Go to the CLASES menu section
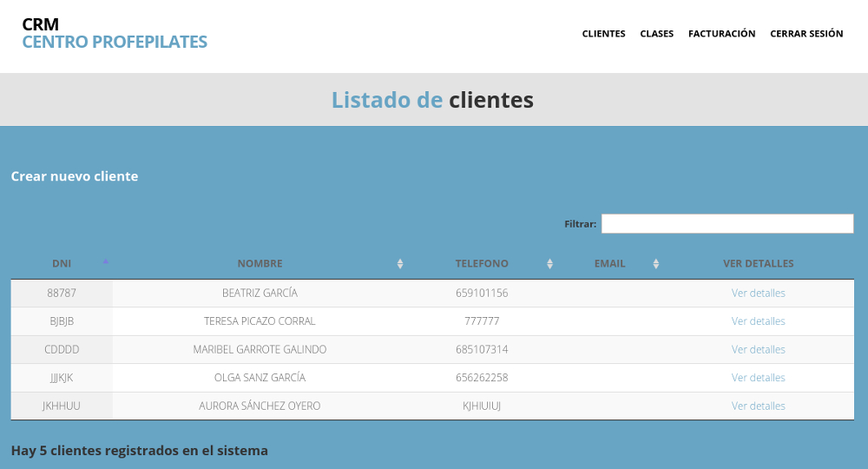Screen dimensions: 868x469 click(x=657, y=34)
